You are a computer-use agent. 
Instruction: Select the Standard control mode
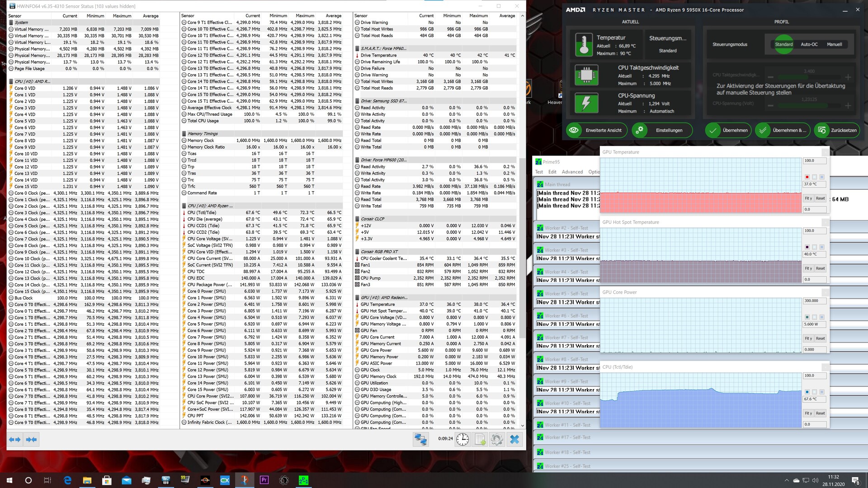point(783,44)
